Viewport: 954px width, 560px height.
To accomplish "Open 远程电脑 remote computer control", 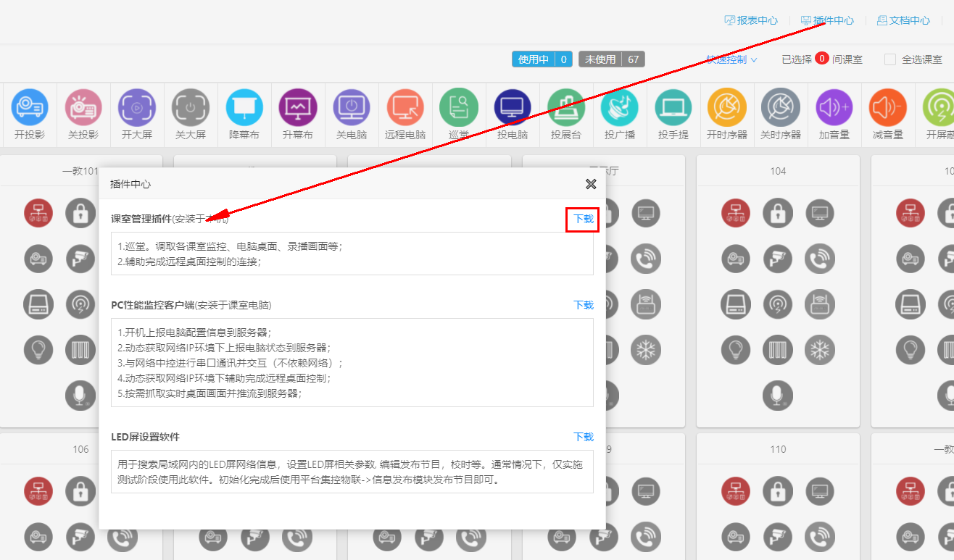I will click(405, 107).
